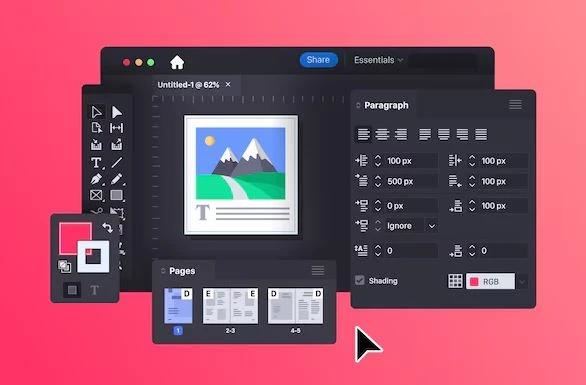This screenshot has height=385, width=586.
Task: Select the Rectangle Frame tool
Action: coord(96,195)
